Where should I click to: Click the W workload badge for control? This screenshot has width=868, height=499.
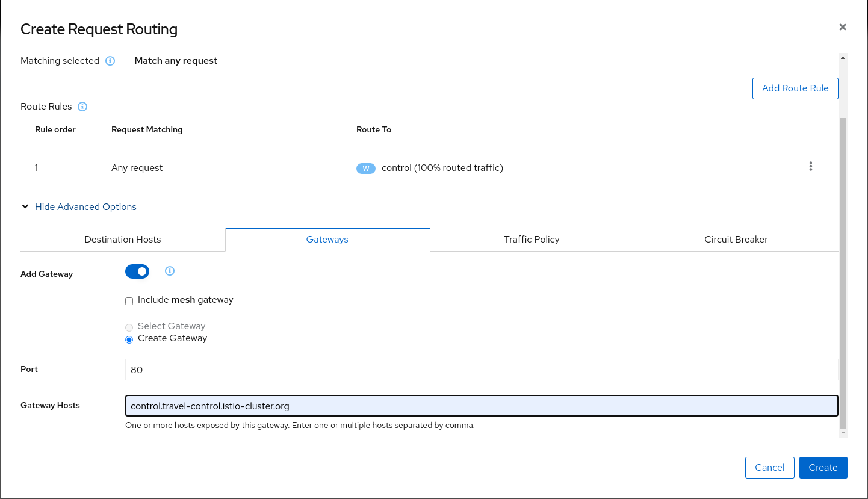coord(365,169)
